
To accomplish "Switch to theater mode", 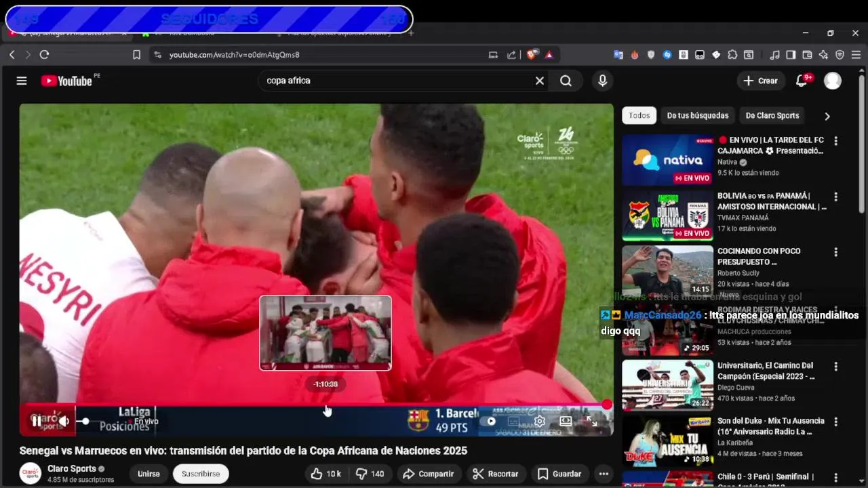I will [x=566, y=421].
